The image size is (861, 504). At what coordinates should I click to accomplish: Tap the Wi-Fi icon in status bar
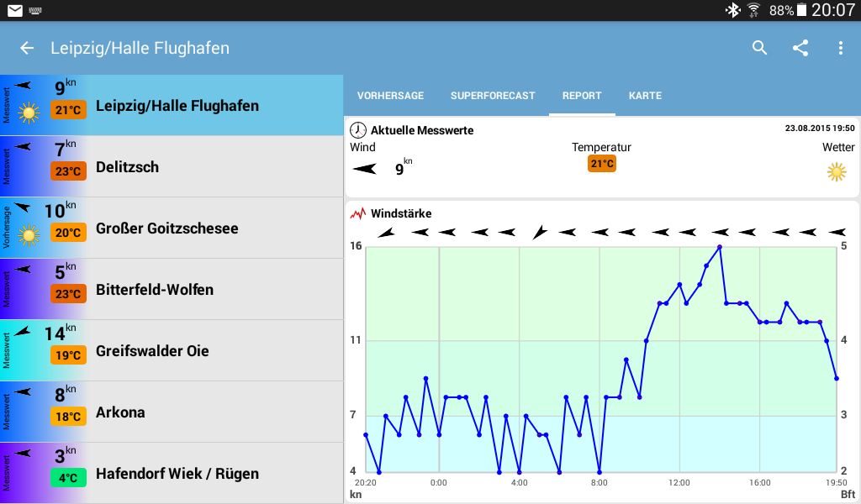point(753,10)
